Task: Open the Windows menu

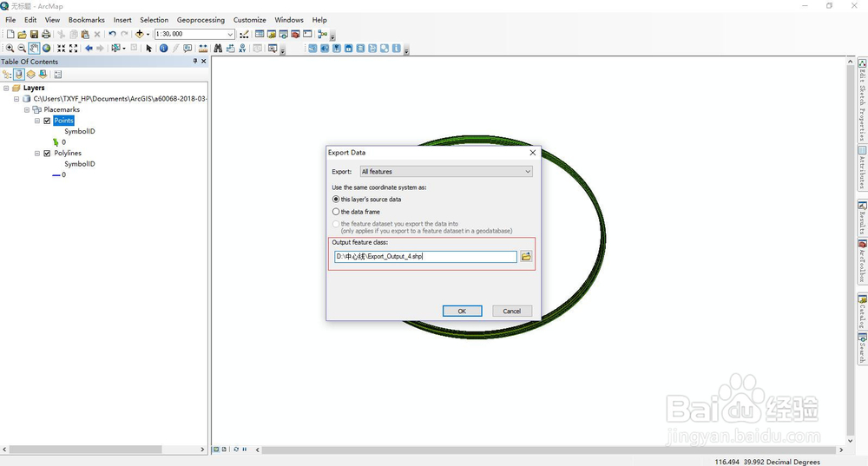Action: [x=289, y=20]
